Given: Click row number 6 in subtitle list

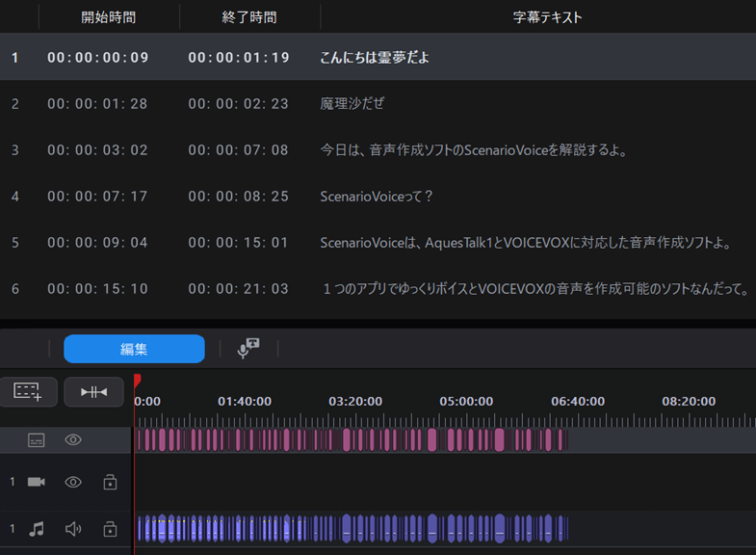Looking at the screenshot, I should 15,289.
